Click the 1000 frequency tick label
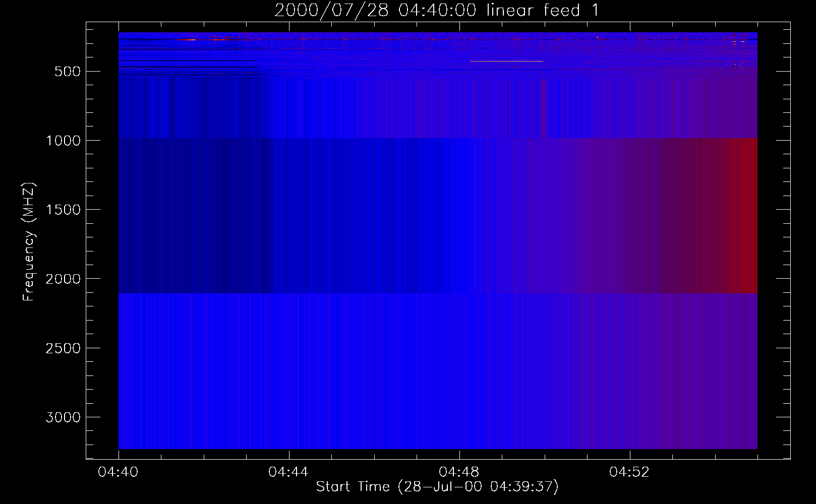Screen dimensions: 816x504 pyautogui.click(x=63, y=141)
